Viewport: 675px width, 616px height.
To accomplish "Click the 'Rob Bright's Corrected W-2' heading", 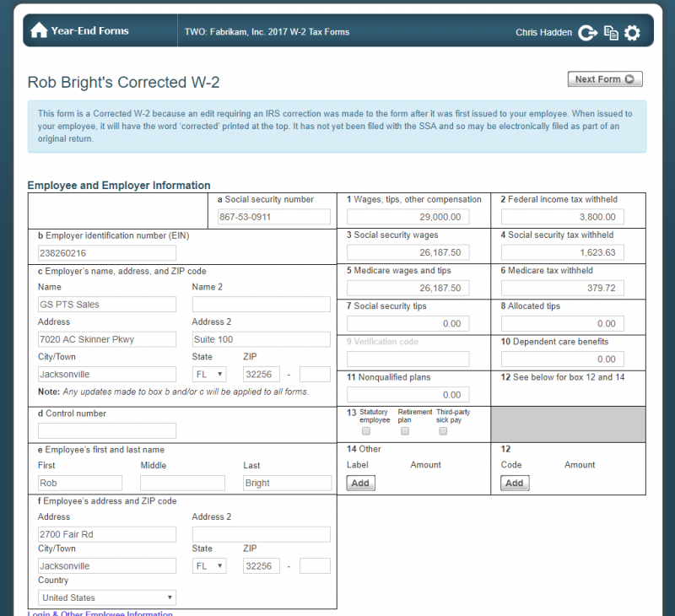I will coord(123,82).
